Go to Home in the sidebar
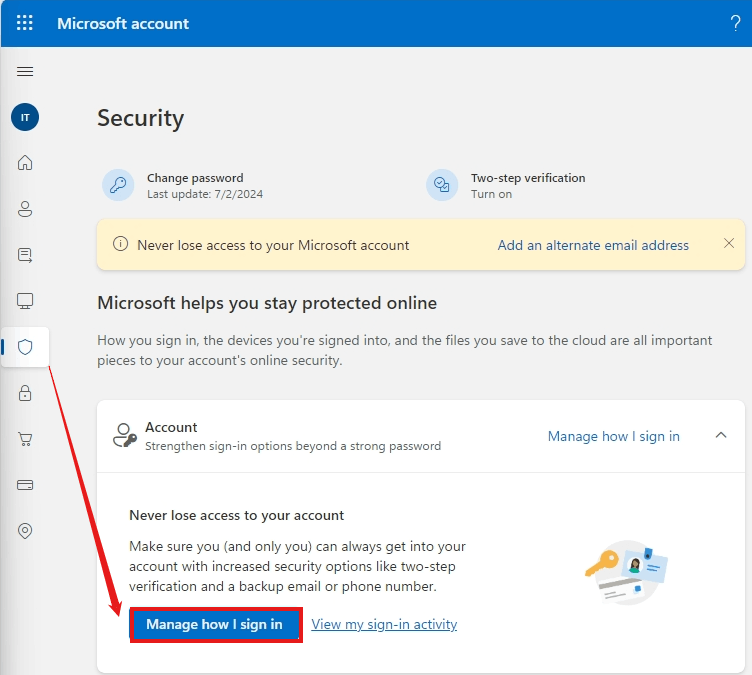 [25, 163]
